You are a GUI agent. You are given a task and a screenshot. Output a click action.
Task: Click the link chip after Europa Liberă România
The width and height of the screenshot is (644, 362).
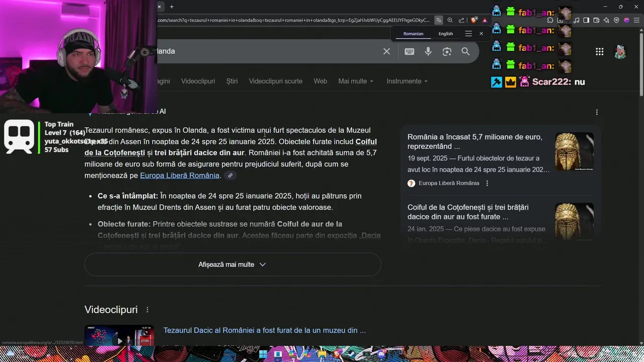pyautogui.click(x=230, y=175)
